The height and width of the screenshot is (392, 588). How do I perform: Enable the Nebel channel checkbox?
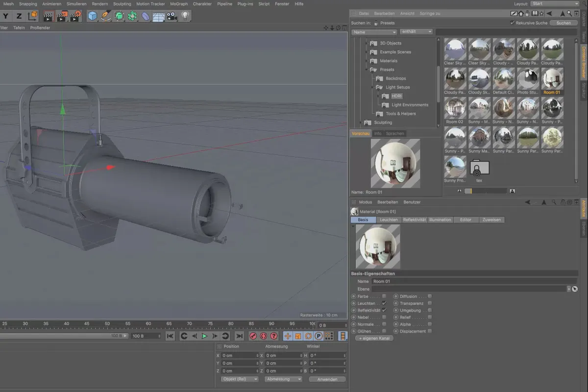(384, 317)
